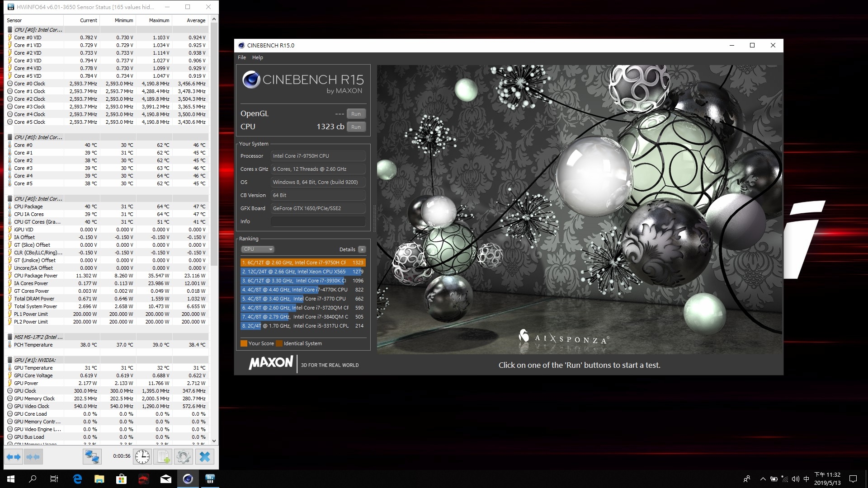This screenshot has width=868, height=488.
Task: Click the expand columns arrows icon in HWiNFO
Action: 14,457
